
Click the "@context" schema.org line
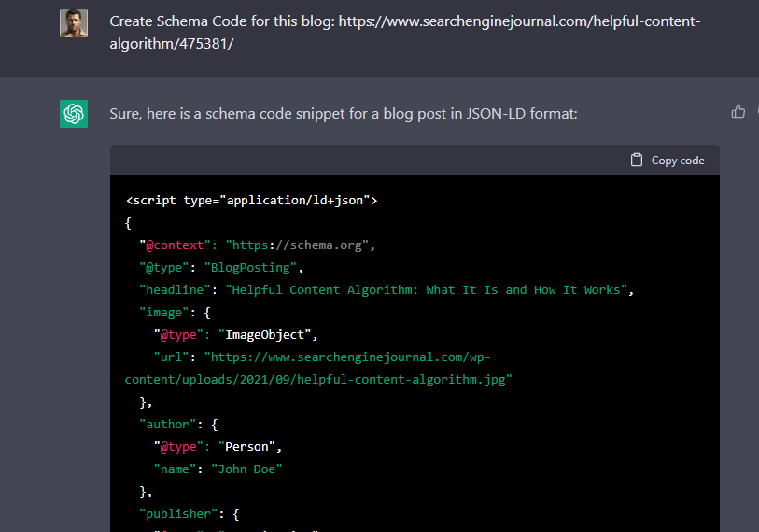tap(257, 245)
